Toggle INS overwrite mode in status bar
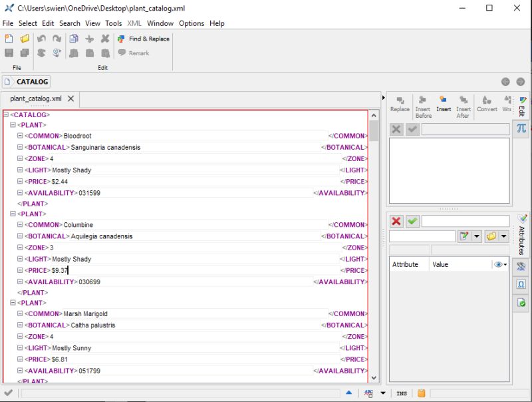 [x=402, y=394]
